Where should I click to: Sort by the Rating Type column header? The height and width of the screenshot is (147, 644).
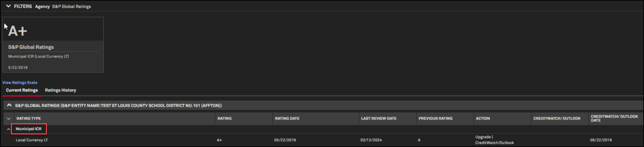pyautogui.click(x=29, y=118)
